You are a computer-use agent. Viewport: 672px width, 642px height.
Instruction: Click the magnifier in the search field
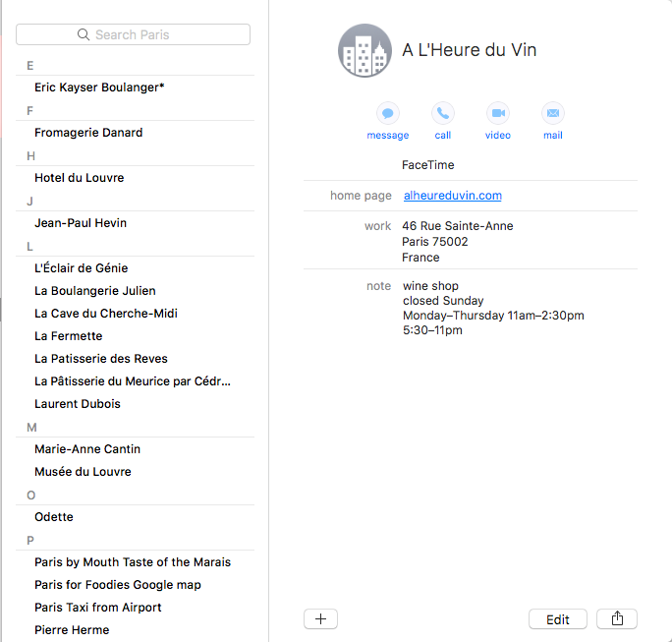pos(84,34)
